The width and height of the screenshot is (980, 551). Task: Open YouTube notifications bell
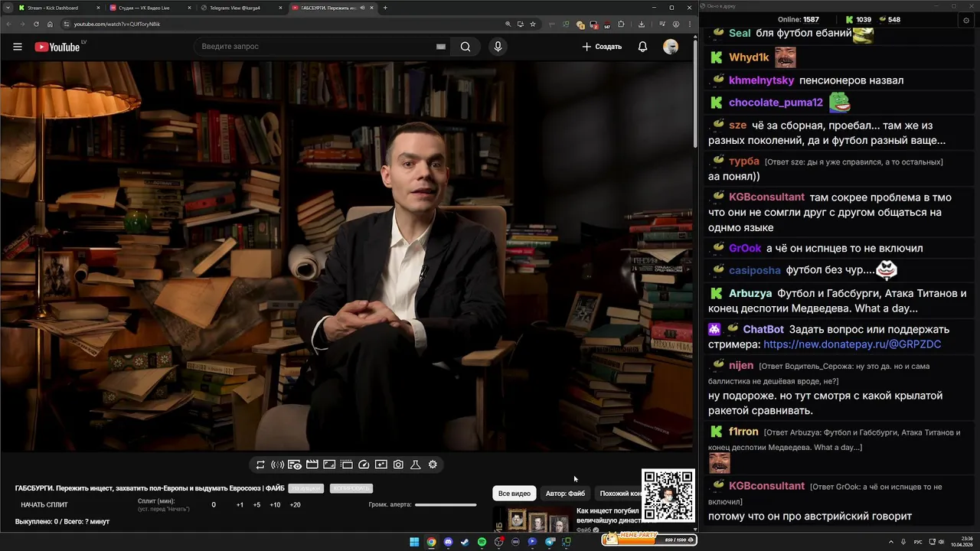[x=642, y=47]
